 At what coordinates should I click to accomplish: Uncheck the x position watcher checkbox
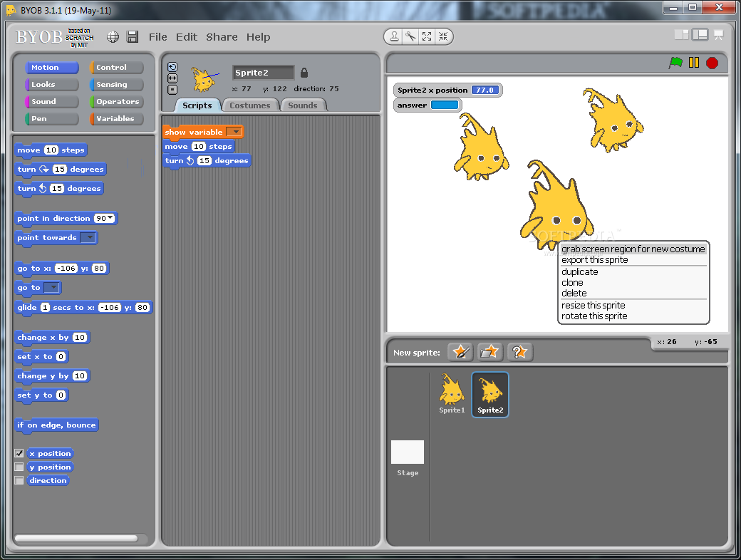[x=19, y=453]
